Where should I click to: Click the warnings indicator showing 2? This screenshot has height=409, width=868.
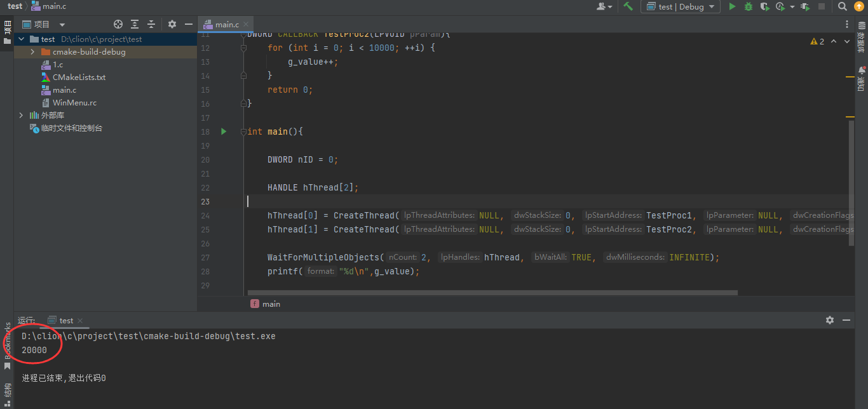point(817,41)
